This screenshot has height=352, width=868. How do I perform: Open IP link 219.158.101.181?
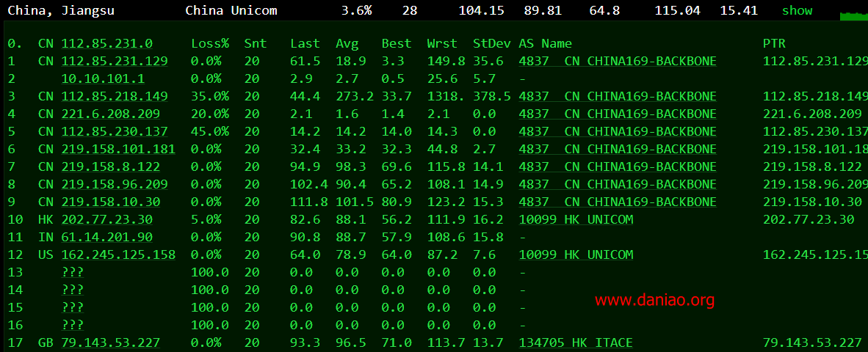(118, 149)
